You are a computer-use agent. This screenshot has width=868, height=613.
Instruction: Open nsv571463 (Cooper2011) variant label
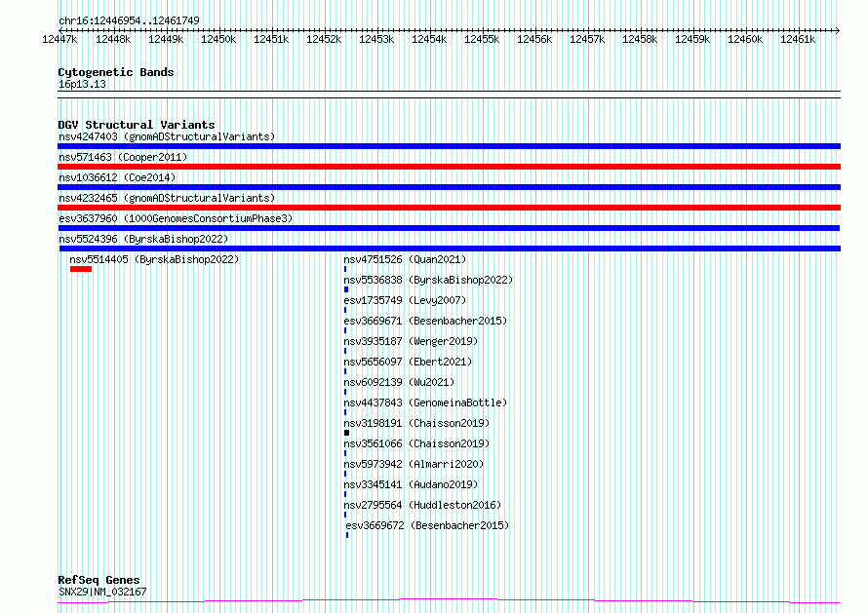tap(123, 157)
